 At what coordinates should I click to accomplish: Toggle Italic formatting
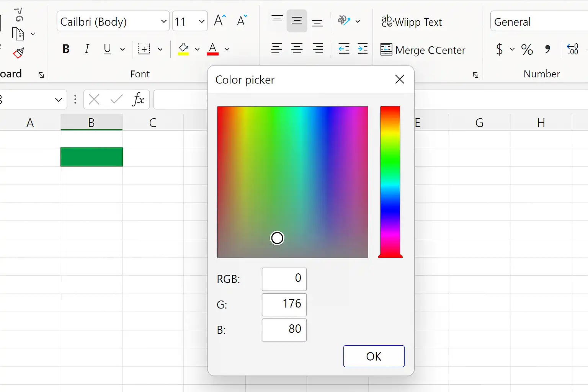coord(87,49)
